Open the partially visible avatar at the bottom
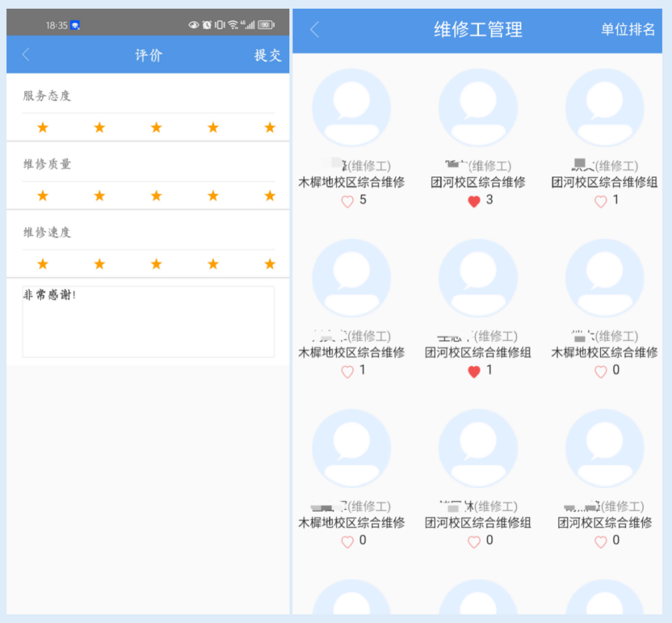 click(x=352, y=606)
